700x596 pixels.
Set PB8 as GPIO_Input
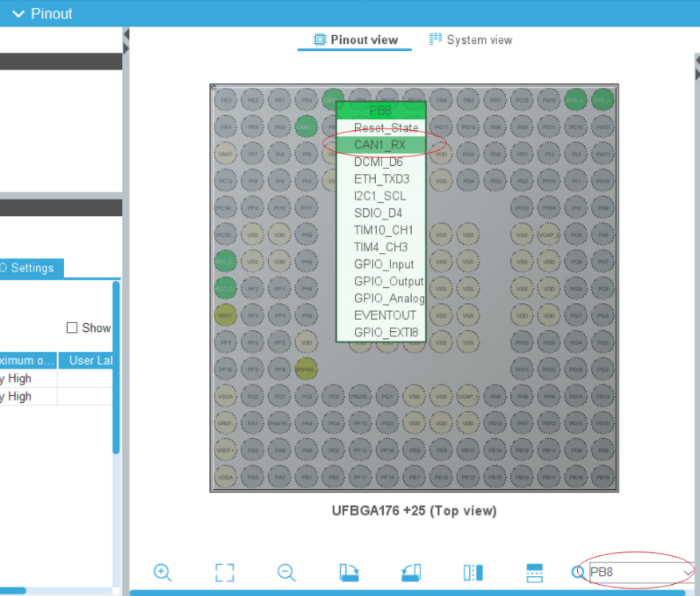[x=382, y=264]
